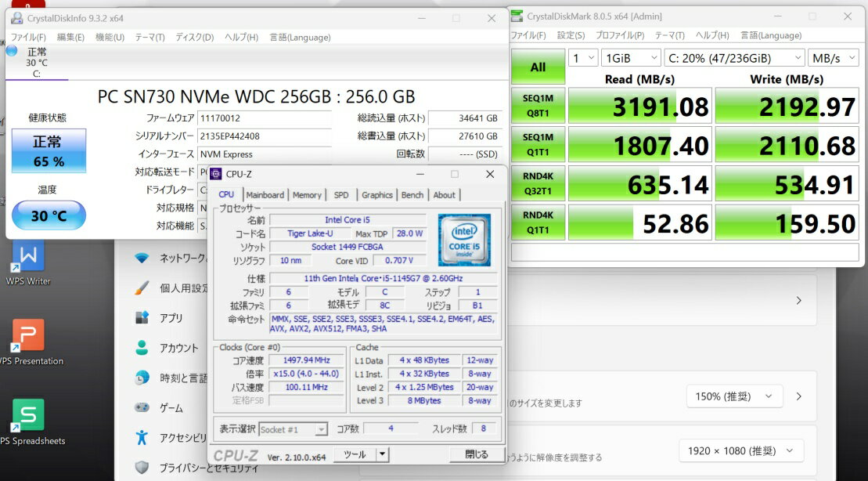Select the Apps icon in Settings sidebar
This screenshot has width=868, height=481.
142,318
